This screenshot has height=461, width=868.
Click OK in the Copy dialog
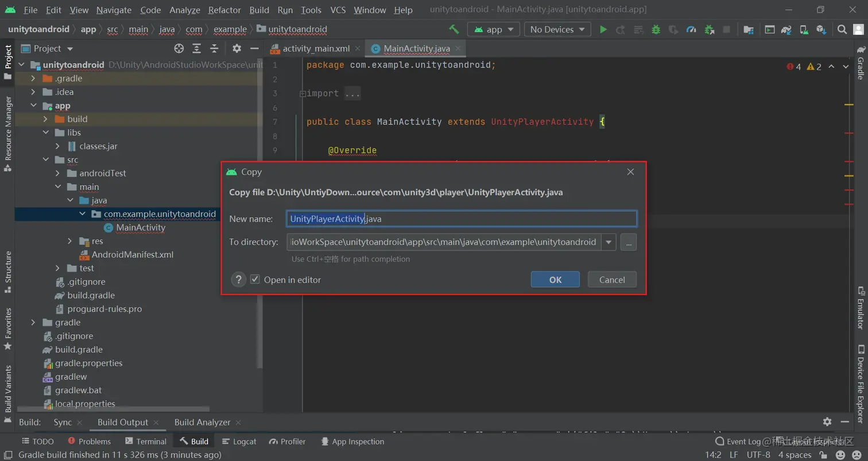pos(555,280)
